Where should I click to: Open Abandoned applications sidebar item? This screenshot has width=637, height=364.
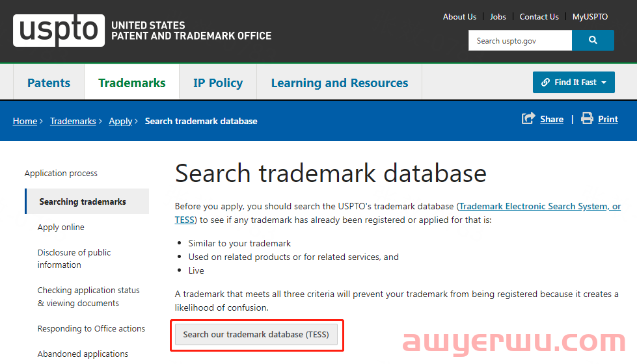click(x=83, y=354)
